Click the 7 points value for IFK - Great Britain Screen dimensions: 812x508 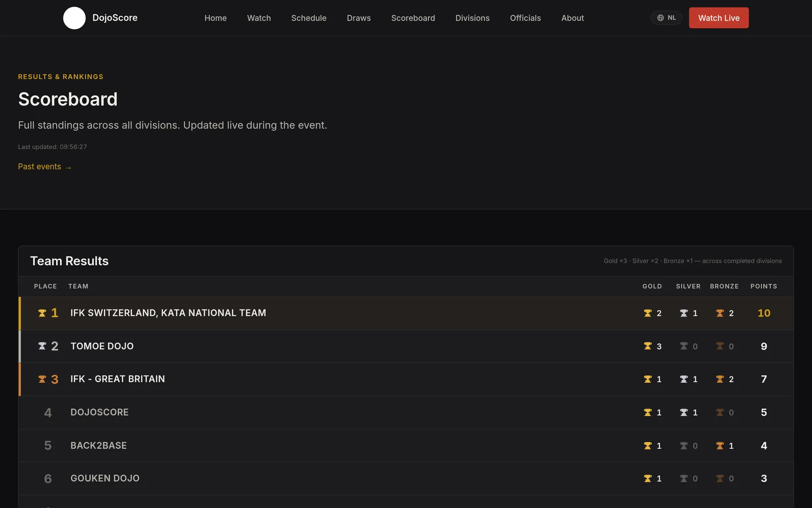coord(764,379)
